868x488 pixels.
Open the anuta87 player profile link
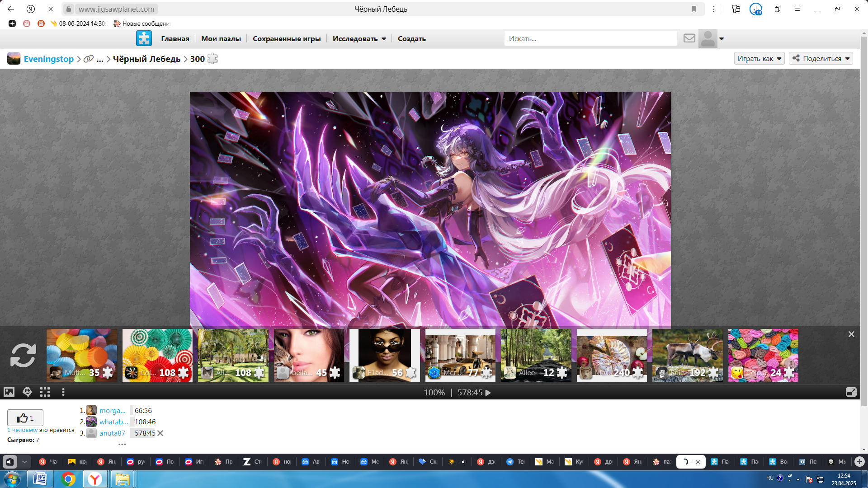112,433
